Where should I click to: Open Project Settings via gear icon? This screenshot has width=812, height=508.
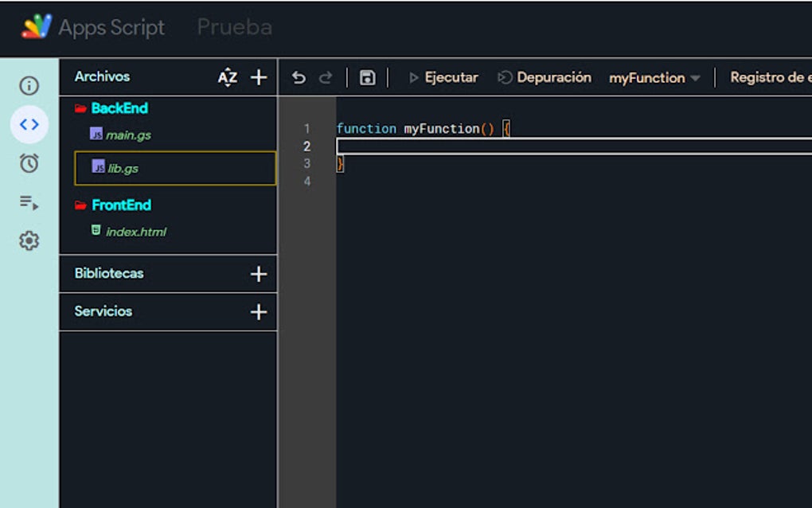pos(29,240)
